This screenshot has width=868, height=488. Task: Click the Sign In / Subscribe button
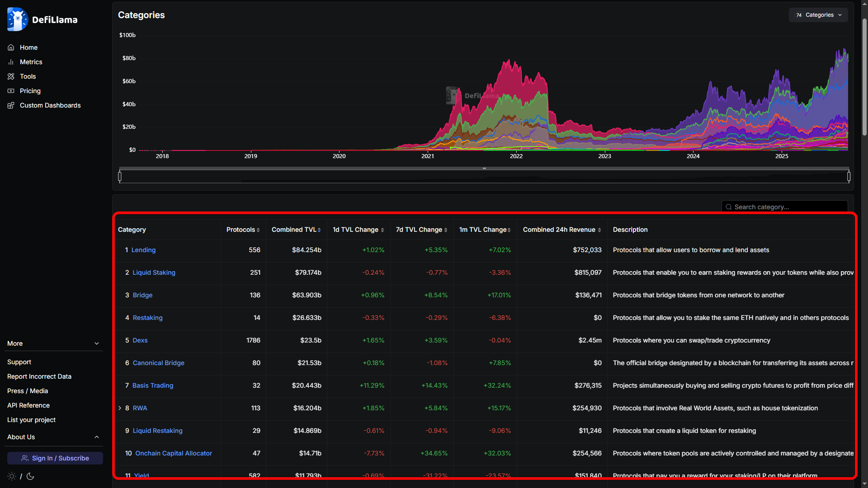pyautogui.click(x=55, y=458)
